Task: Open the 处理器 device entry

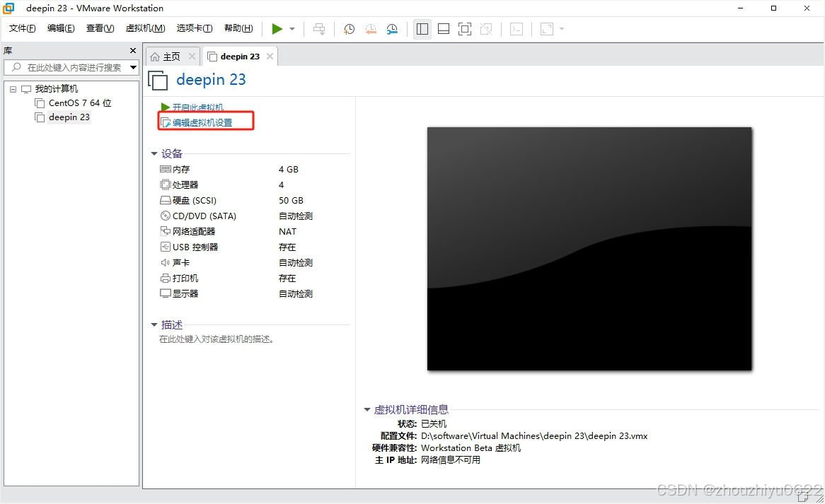Action: (185, 185)
